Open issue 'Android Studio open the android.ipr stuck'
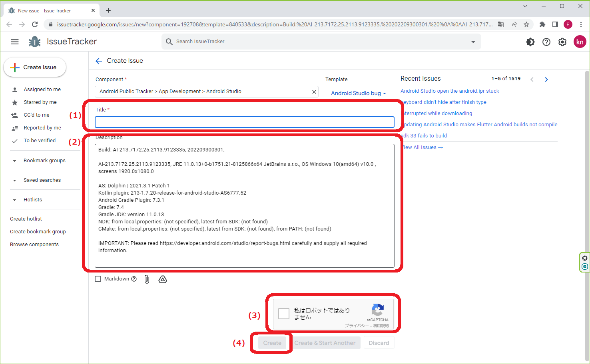 pos(450,91)
